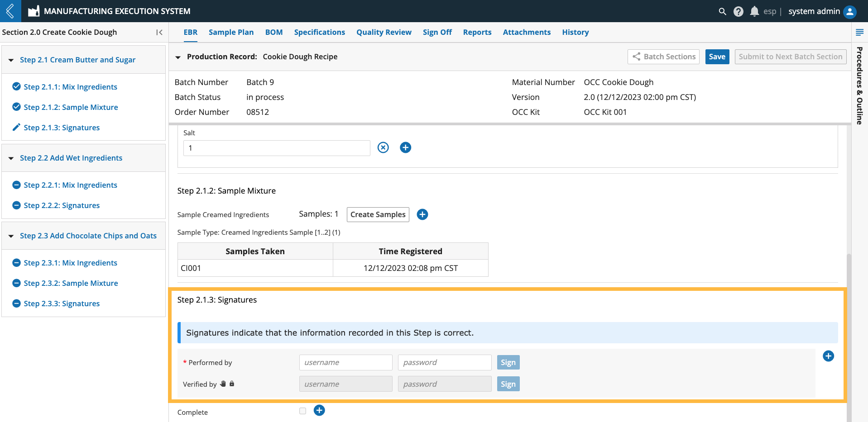Collapse Step 2.2 Add Wet Ingredients
This screenshot has width=868, height=422.
point(11,158)
